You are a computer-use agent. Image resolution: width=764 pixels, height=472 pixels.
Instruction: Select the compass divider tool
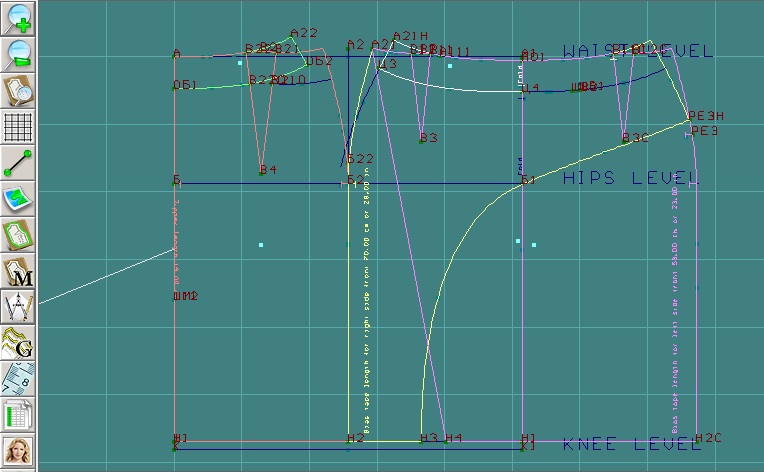tap(18, 306)
